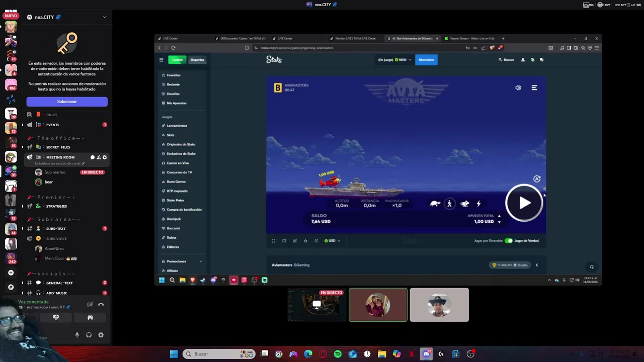
Task: Collapse the Aviamasters info panel chevron
Action: [536, 265]
